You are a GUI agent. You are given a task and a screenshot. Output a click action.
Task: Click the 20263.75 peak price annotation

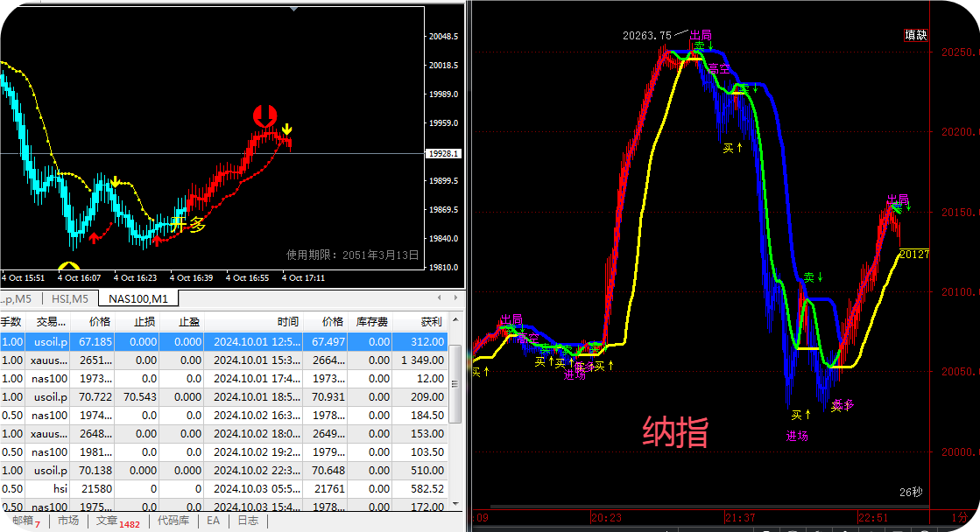pos(647,36)
